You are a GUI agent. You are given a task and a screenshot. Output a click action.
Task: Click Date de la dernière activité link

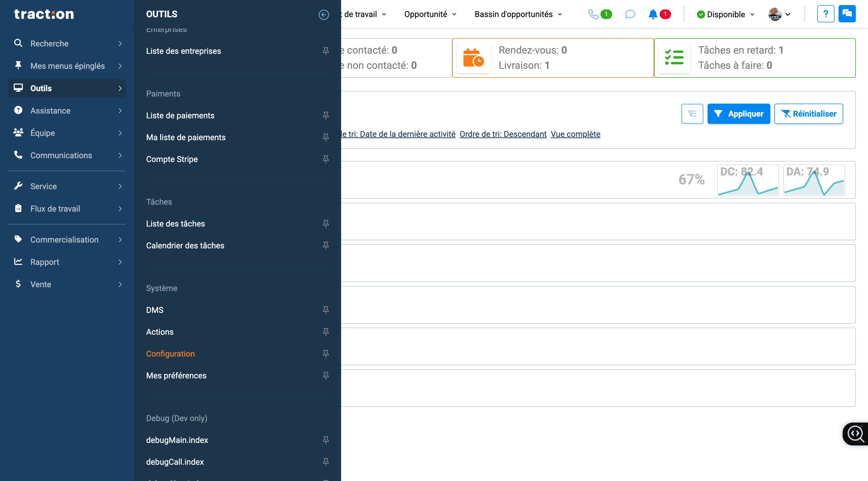click(407, 134)
